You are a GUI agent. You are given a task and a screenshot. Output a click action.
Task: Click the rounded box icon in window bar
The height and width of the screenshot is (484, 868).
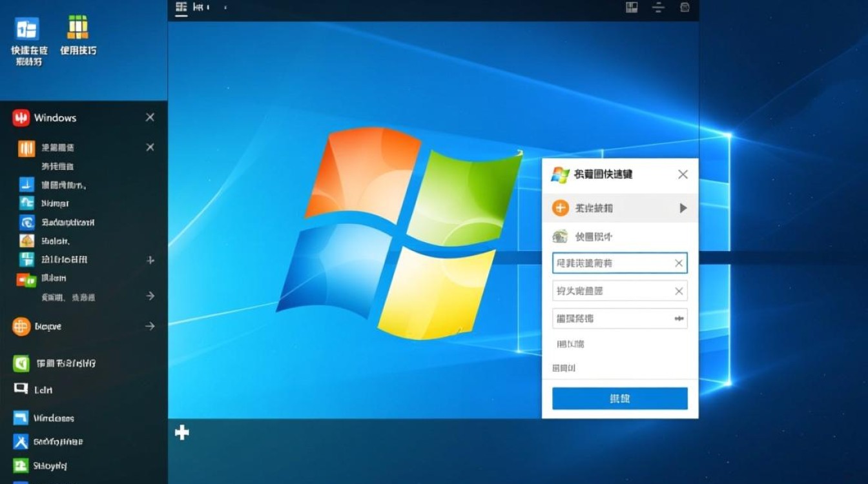[x=685, y=7]
